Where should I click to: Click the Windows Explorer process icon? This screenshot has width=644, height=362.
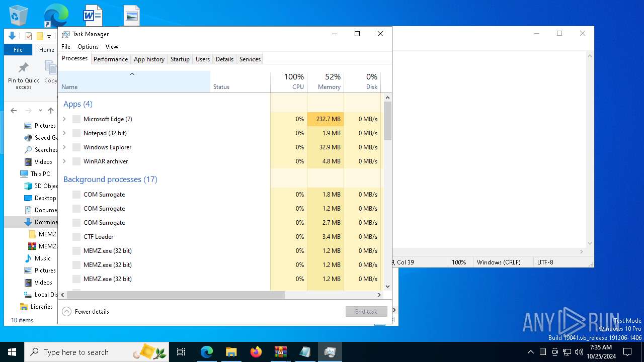76,147
